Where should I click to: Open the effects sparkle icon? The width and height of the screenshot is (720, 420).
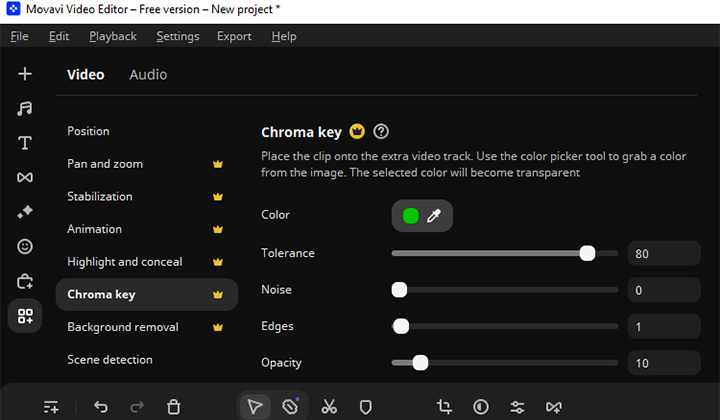pos(25,212)
